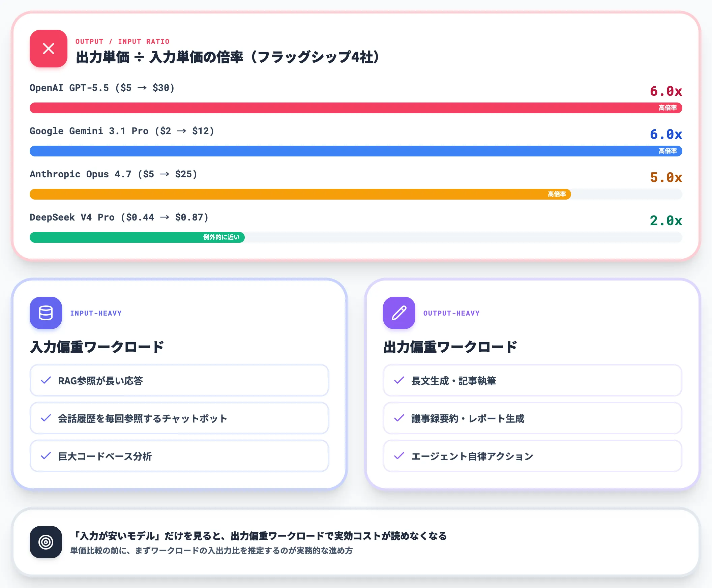Click the label Anthropic Opus 4.7 ($5 → $25)
The height and width of the screenshot is (588, 712).
(x=114, y=174)
